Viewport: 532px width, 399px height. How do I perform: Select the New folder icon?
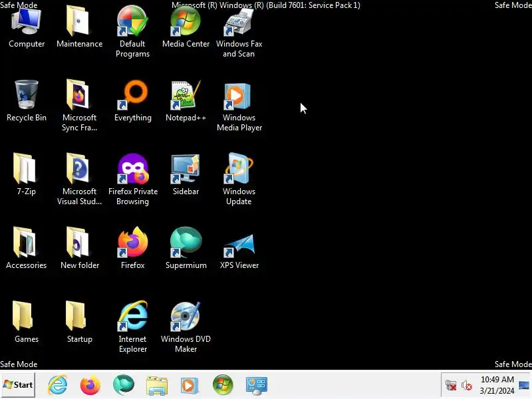79,248
